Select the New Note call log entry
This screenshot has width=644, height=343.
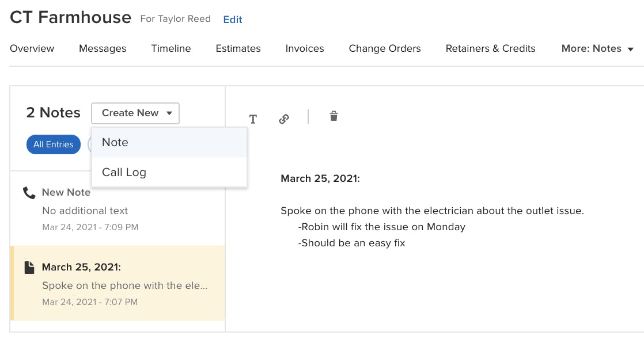click(x=118, y=209)
